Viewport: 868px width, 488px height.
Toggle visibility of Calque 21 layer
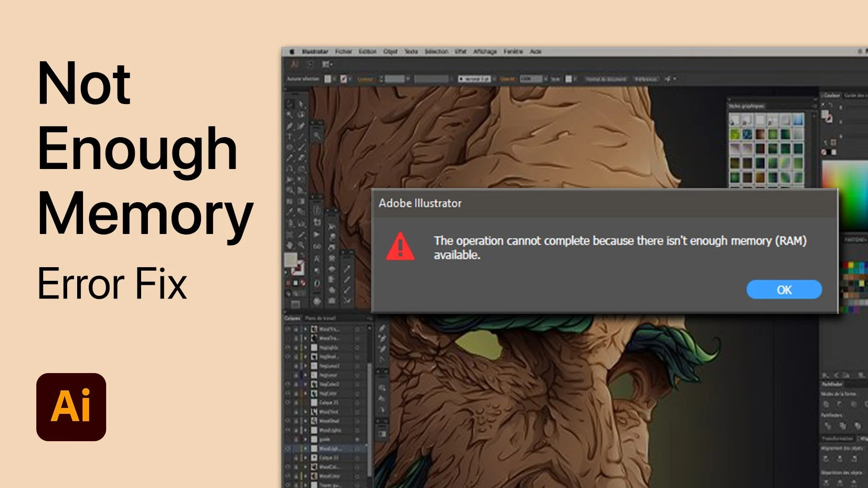point(288,402)
